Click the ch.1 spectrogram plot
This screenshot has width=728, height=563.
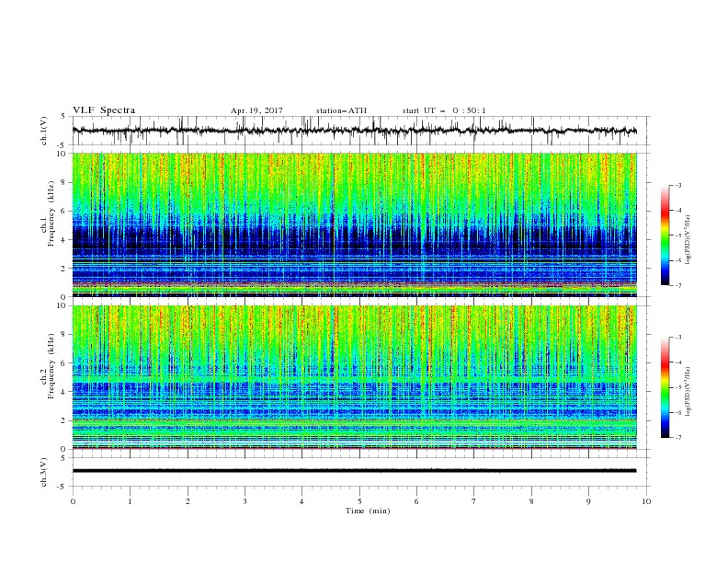[355, 224]
